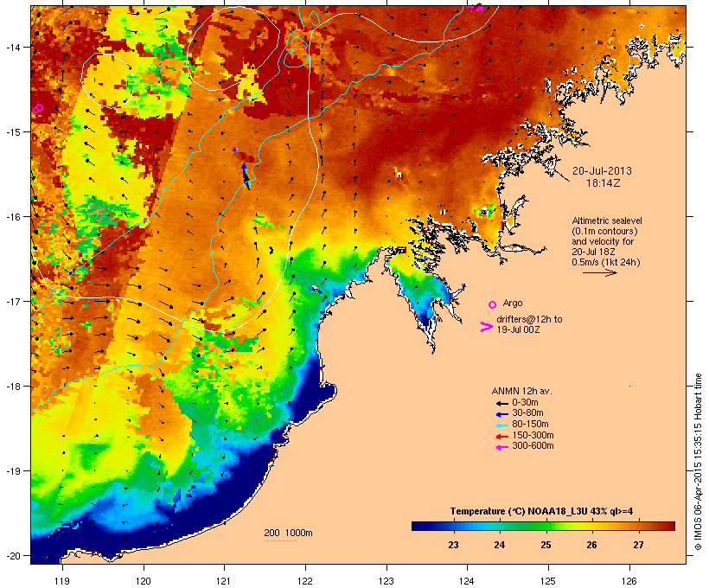
Task: Click longitude axis label 125
Action: point(548,581)
